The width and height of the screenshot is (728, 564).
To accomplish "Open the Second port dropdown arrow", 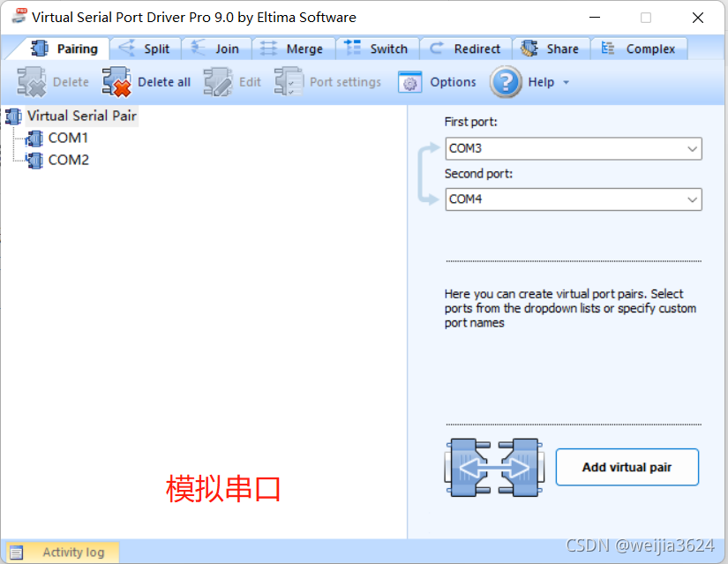I will [x=692, y=199].
